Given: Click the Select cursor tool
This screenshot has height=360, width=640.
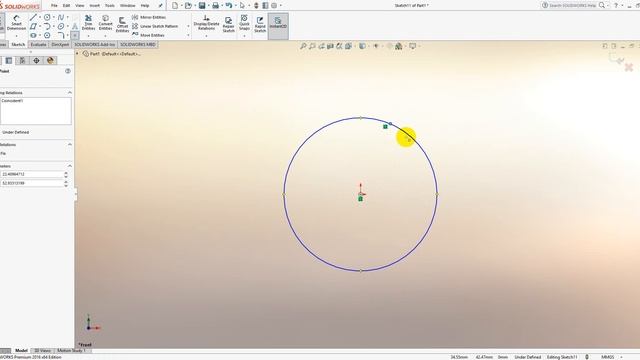Looking at the screenshot, I should (242, 5).
